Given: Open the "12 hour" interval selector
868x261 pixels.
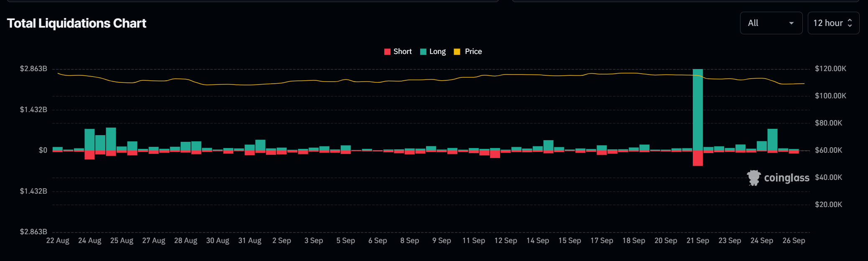Looking at the screenshot, I should point(833,23).
